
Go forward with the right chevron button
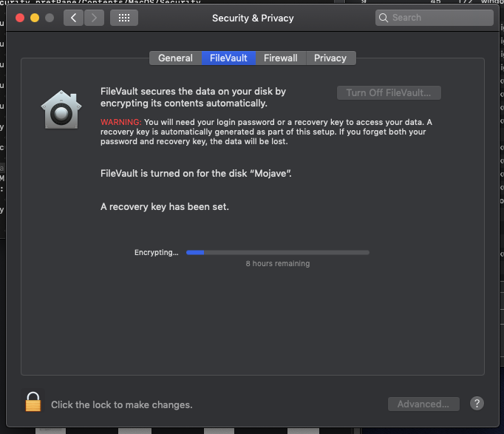94,18
